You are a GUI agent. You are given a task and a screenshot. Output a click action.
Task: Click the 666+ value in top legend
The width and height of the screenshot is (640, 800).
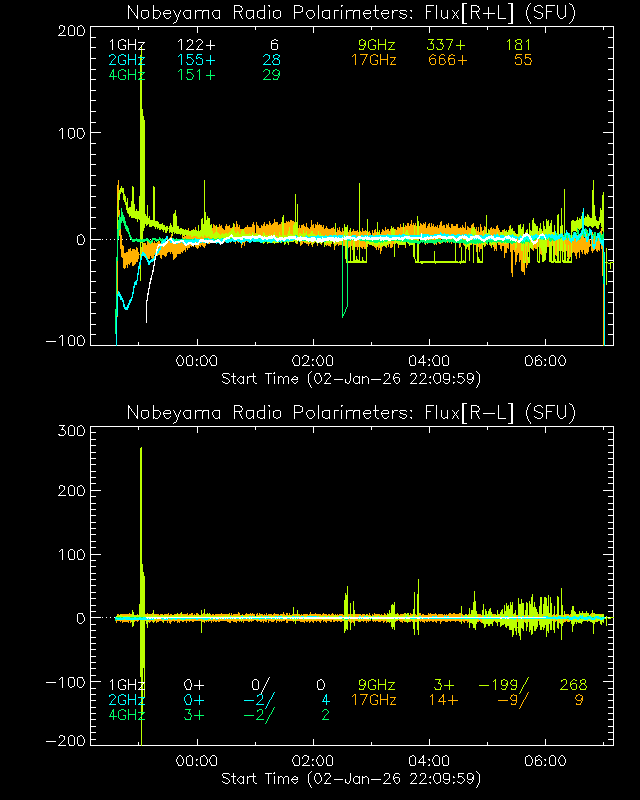coord(446,61)
